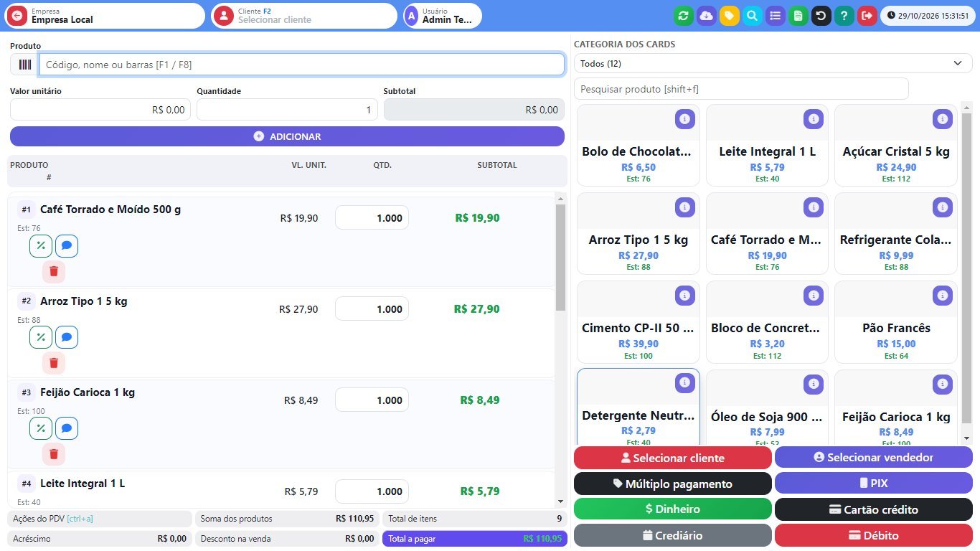This screenshot has width=980, height=551.
Task: Apply discount icon on Arroz Tipo 1 row
Action: click(41, 337)
